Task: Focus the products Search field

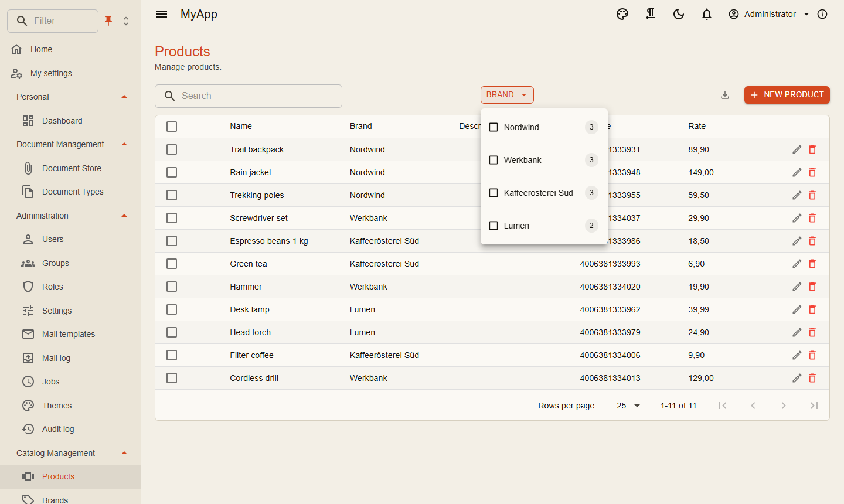Action: pos(249,96)
